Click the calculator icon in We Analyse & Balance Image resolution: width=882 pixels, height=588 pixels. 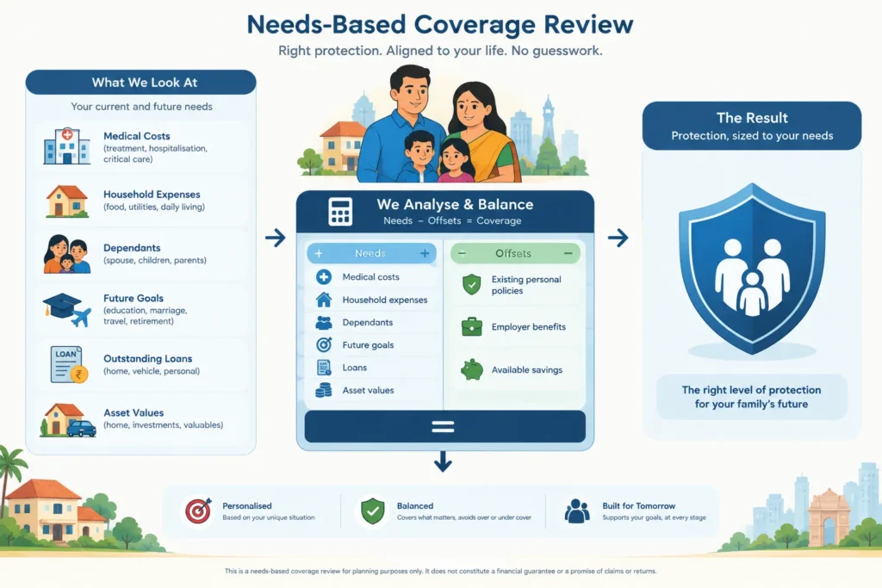340,212
